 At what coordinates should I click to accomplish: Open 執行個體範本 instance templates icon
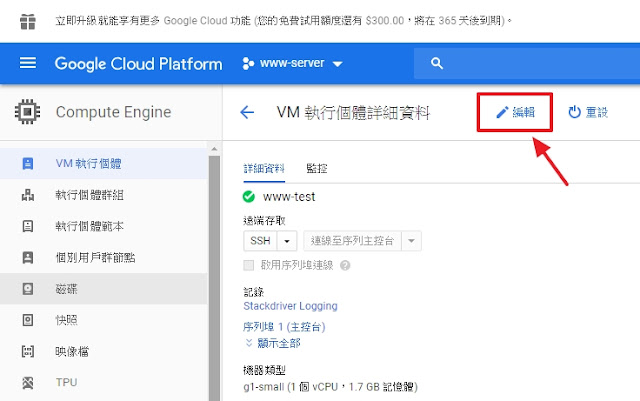28,226
